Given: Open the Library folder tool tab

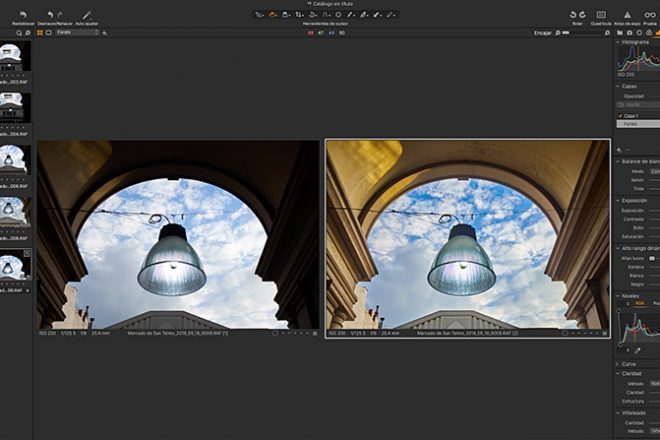Looking at the screenshot, I should tap(620, 33).
